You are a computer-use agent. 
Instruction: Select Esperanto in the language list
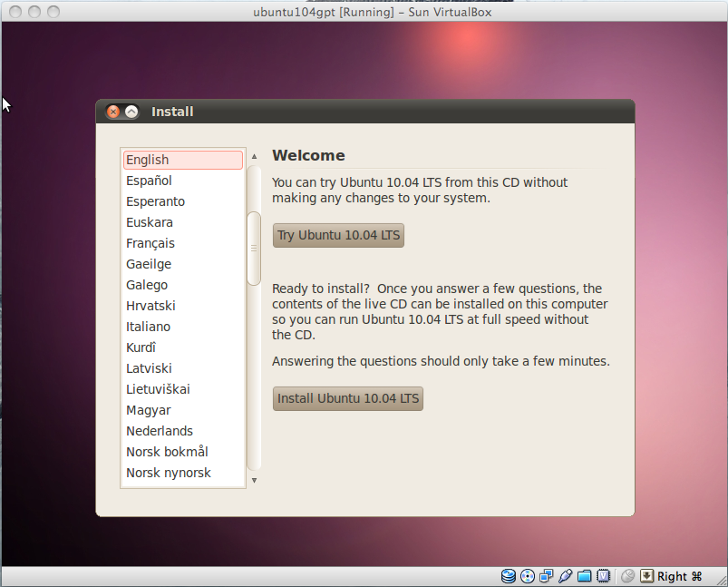[183, 201]
